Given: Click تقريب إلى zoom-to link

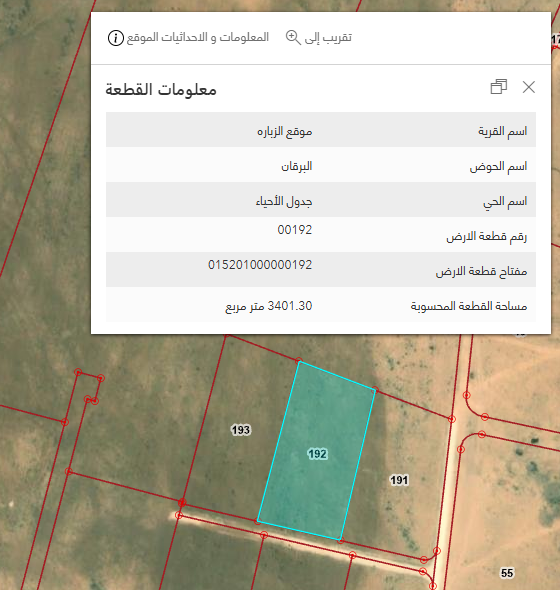Looking at the screenshot, I should coord(328,38).
